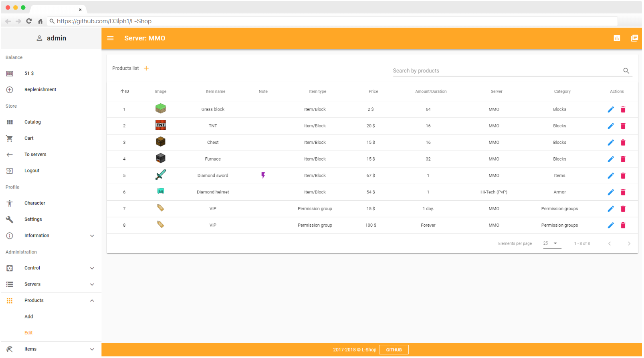Click the Forever duration cell

pyautogui.click(x=428, y=225)
